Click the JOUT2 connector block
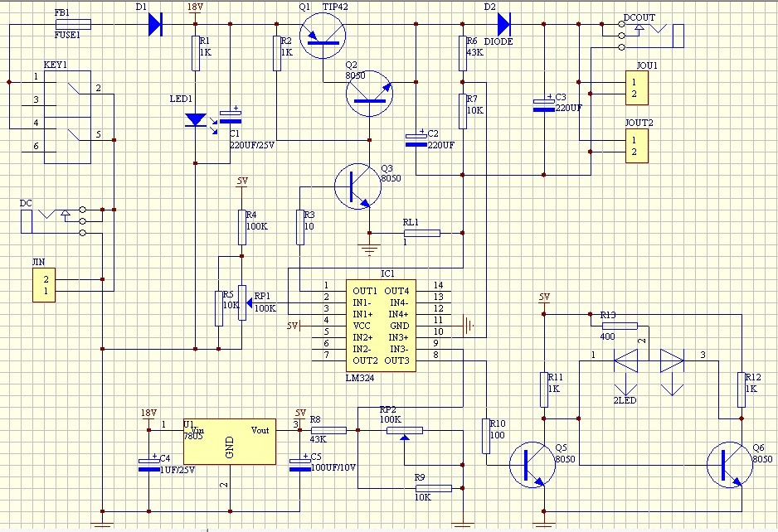 click(637, 146)
